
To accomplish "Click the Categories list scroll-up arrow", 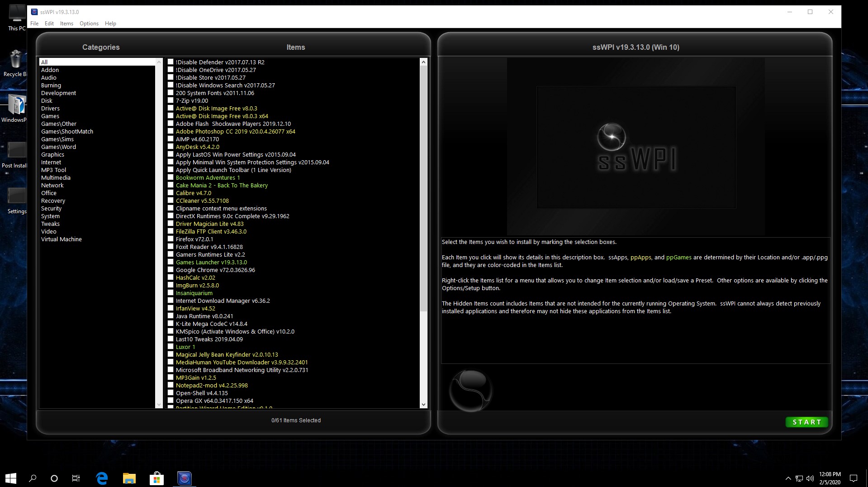I will pyautogui.click(x=159, y=62).
